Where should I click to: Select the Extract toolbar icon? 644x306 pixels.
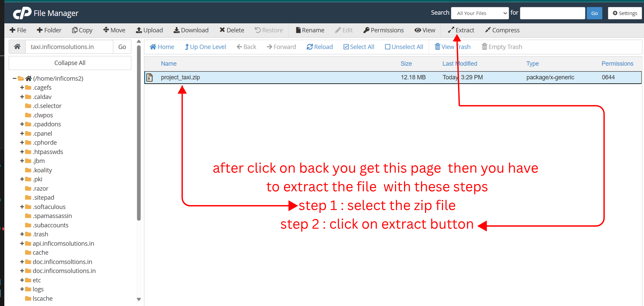tap(460, 30)
